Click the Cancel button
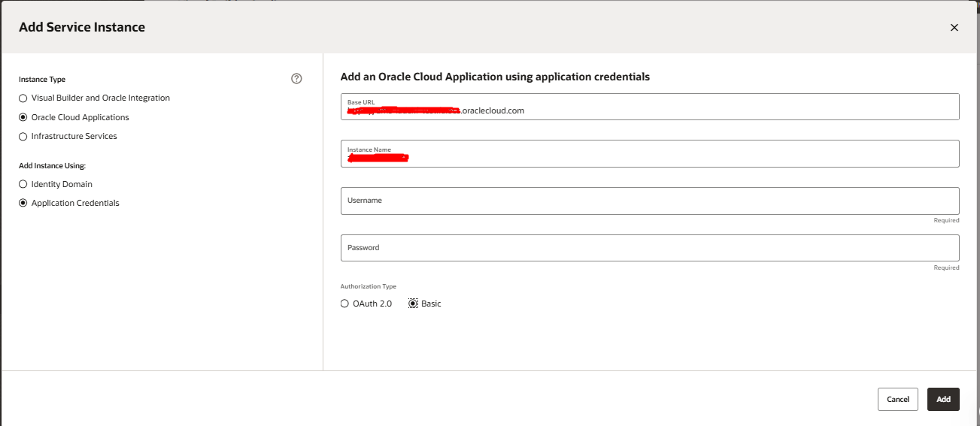 898,399
